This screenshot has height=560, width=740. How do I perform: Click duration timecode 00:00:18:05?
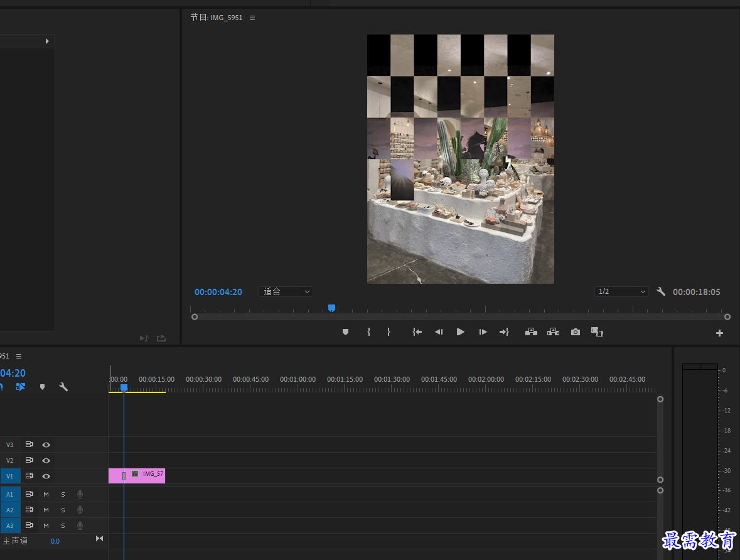[x=697, y=292]
